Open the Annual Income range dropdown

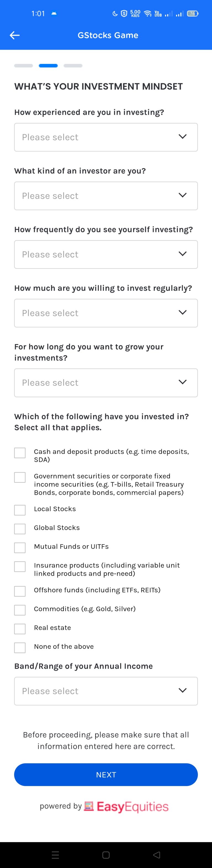tap(106, 691)
